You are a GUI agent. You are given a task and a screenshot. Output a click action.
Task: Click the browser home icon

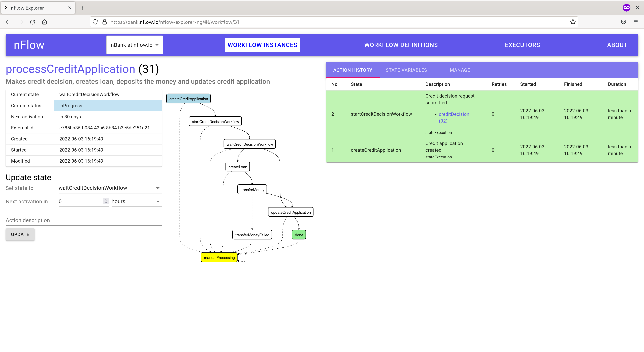coord(45,22)
